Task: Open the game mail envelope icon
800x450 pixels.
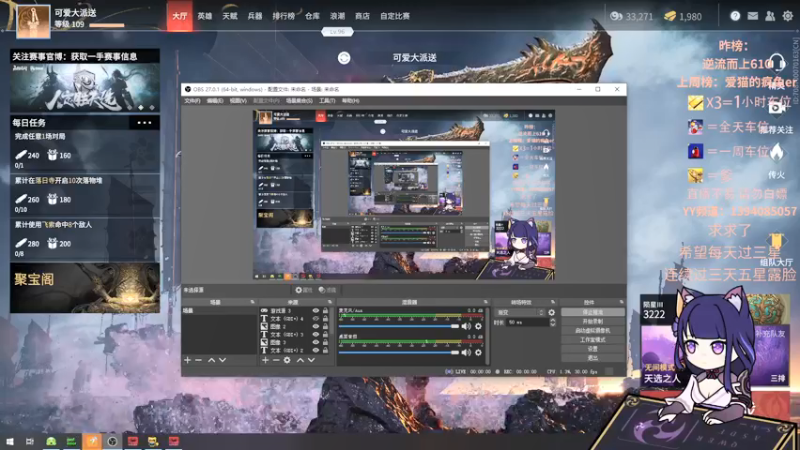Action: pos(753,16)
